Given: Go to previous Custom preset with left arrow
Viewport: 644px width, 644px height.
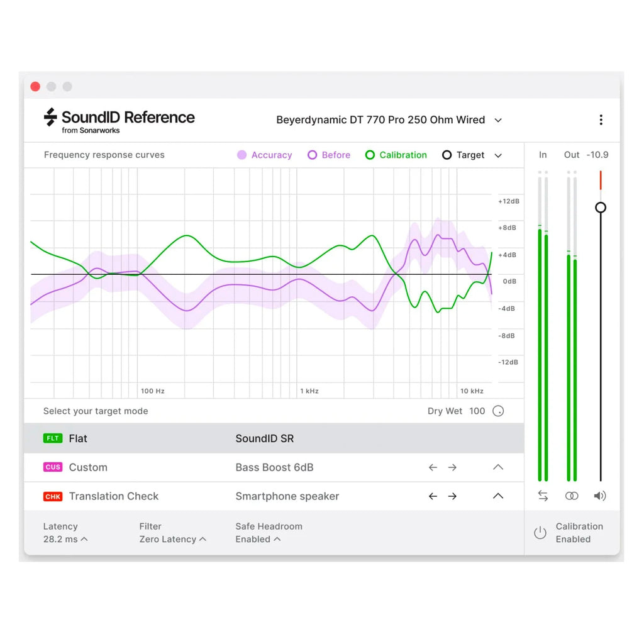Looking at the screenshot, I should pos(433,467).
